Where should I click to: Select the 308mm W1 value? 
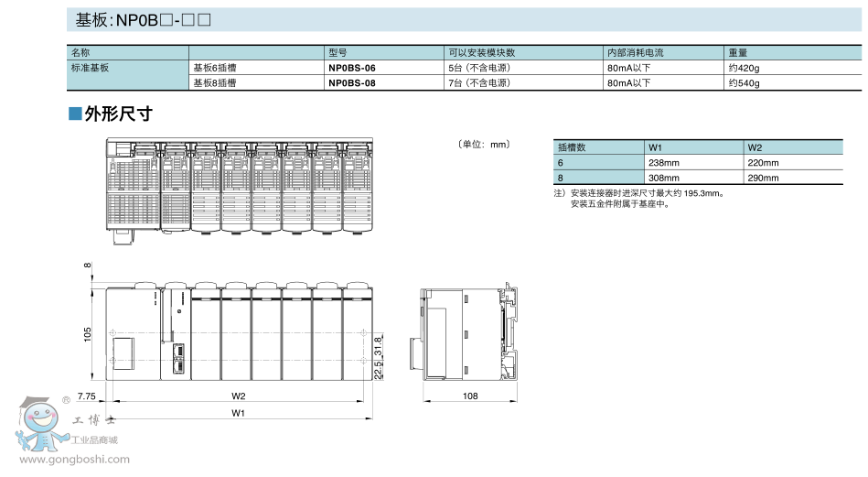tap(664, 178)
